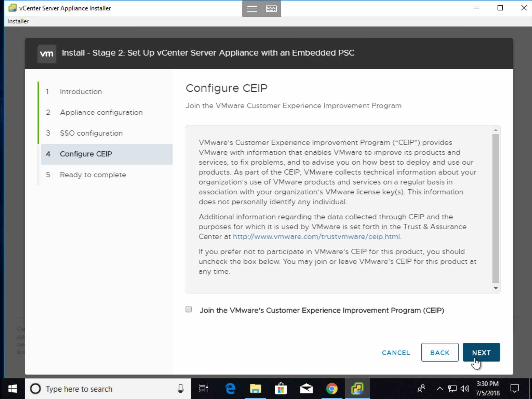Screen dimensions: 532x399
Task: Open Microsoft Store from the taskbar
Action: pos(281,388)
